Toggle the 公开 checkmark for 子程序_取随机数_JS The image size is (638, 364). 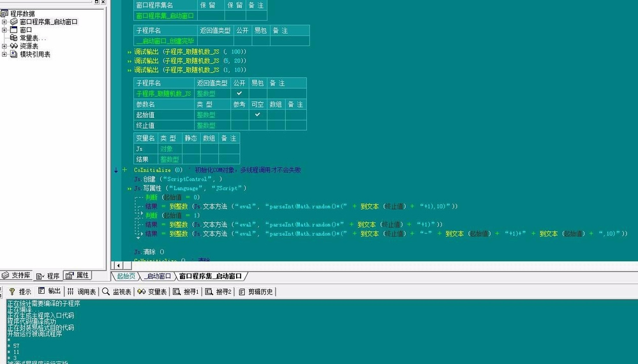(239, 93)
